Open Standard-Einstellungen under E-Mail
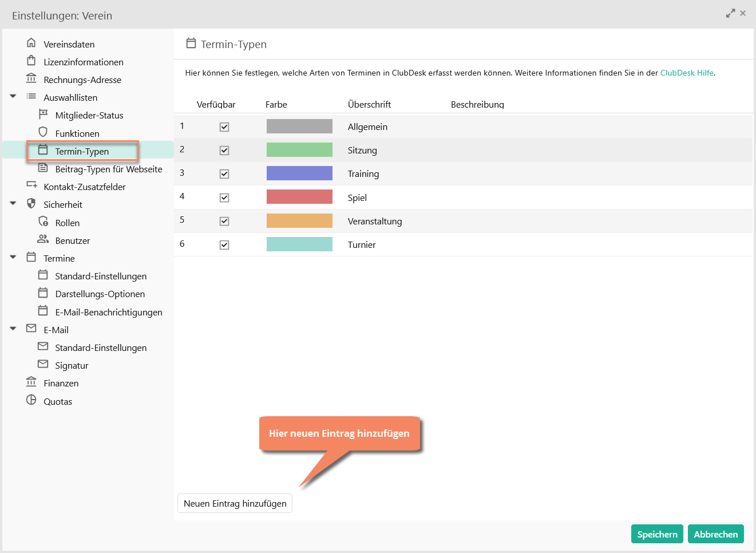This screenshot has height=553, width=756. [101, 347]
